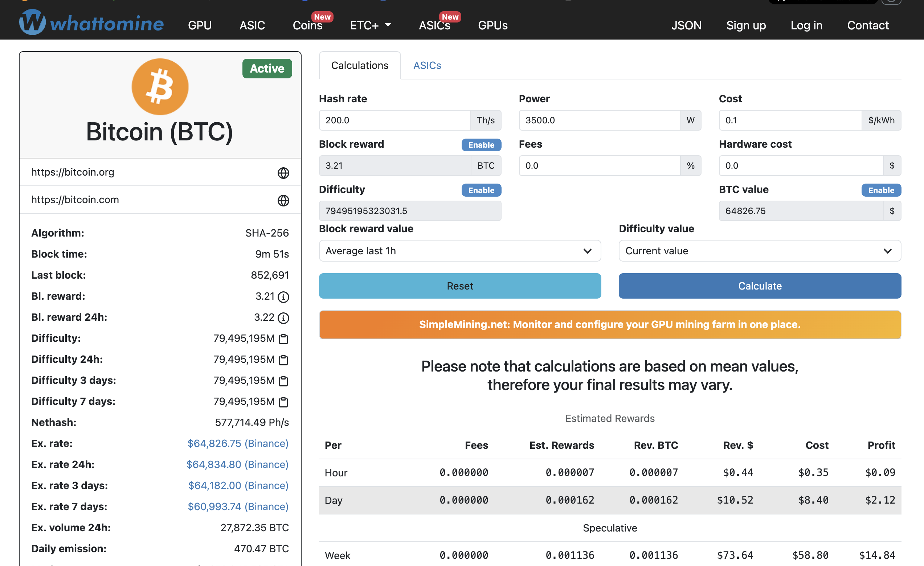Click Log in
Screen dimensions: 924x566
[x=806, y=25]
